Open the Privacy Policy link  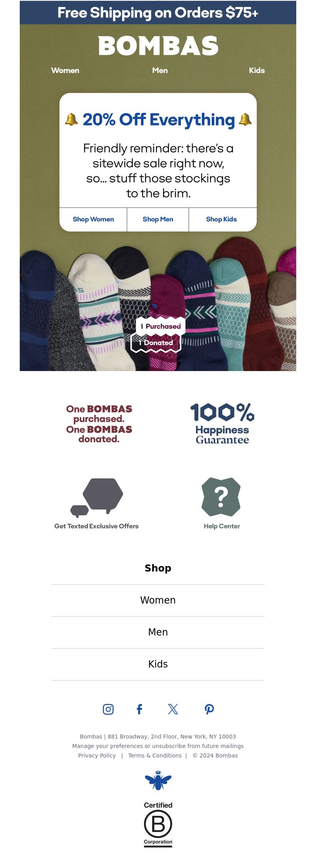(97, 756)
